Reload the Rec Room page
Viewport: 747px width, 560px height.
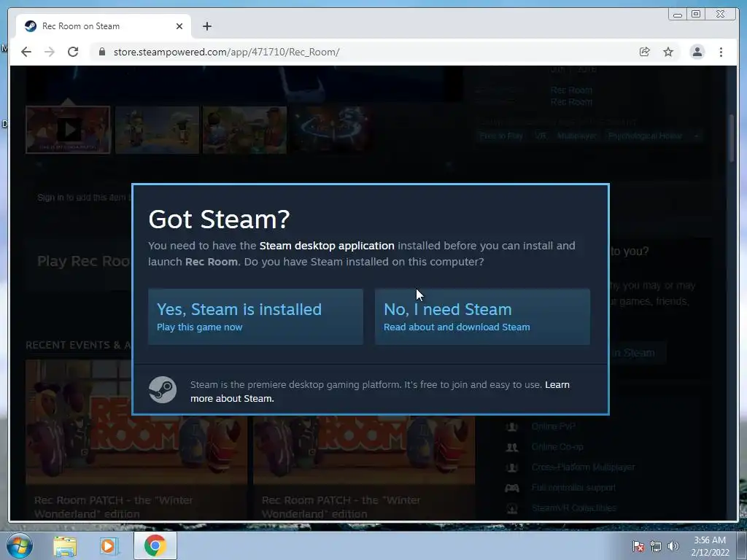point(73,52)
